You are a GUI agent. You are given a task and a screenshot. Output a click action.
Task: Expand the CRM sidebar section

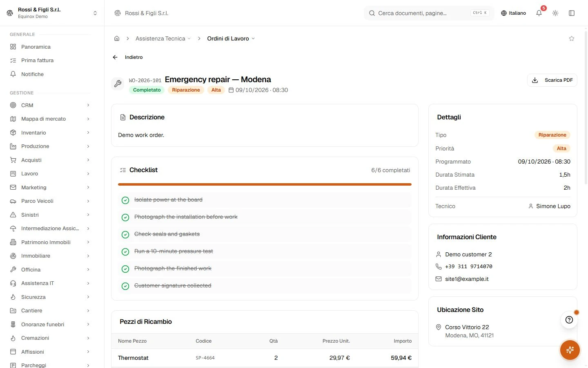click(x=50, y=105)
